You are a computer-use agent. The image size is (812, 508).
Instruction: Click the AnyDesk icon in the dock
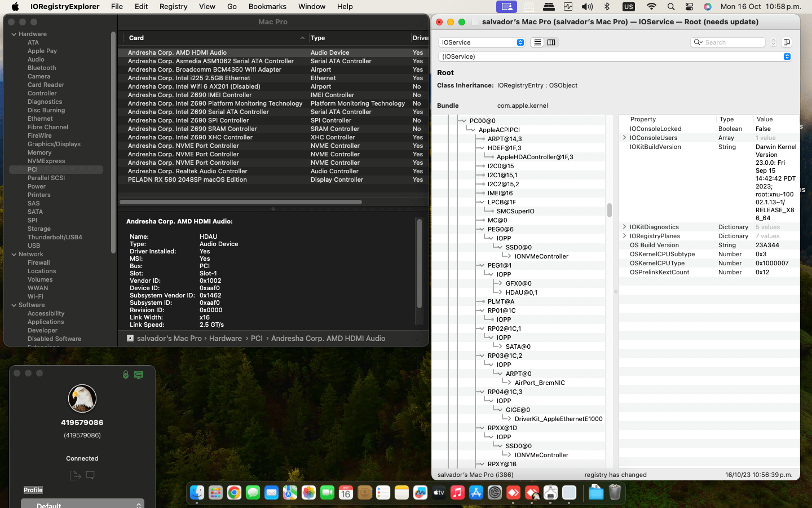coord(513,493)
